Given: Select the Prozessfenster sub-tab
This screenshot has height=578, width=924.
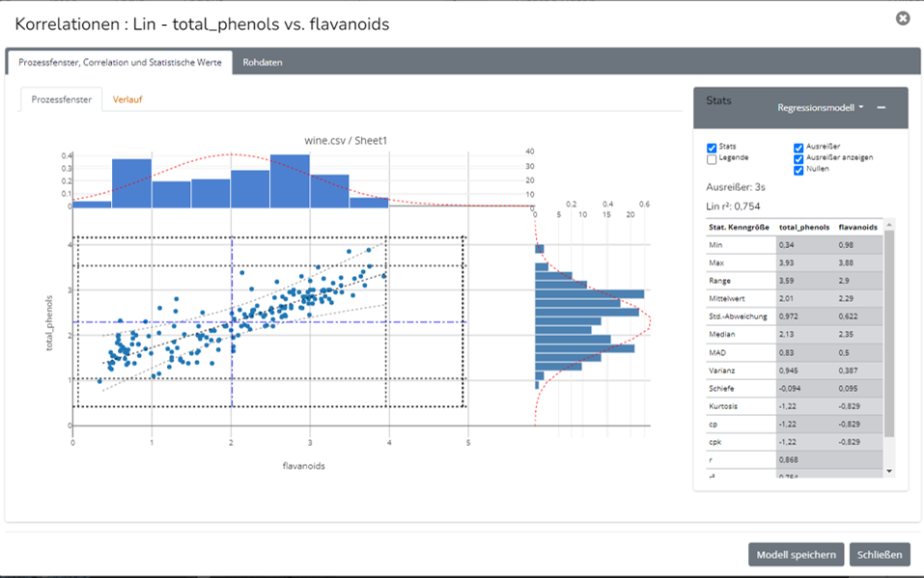Looking at the screenshot, I should (62, 99).
